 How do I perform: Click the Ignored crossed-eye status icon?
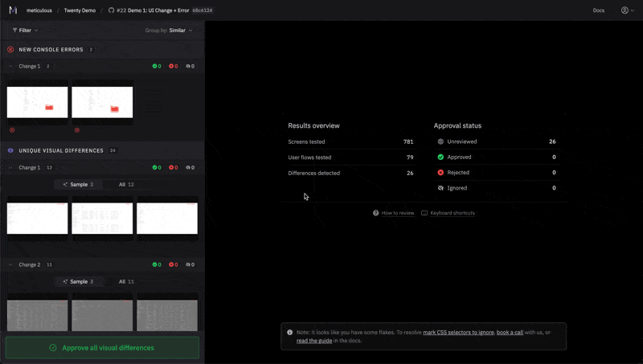[x=440, y=188]
